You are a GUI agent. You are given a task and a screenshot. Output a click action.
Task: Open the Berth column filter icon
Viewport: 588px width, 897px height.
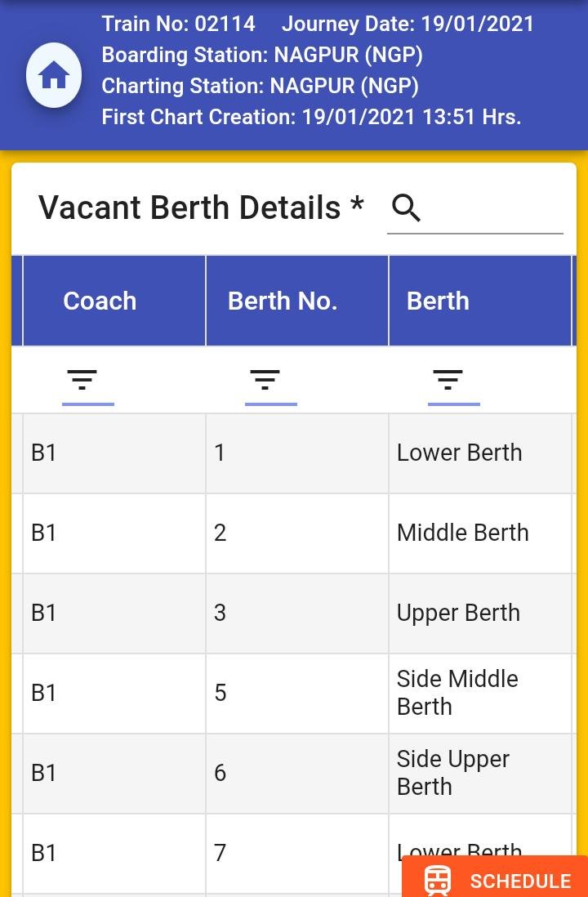pyautogui.click(x=448, y=380)
